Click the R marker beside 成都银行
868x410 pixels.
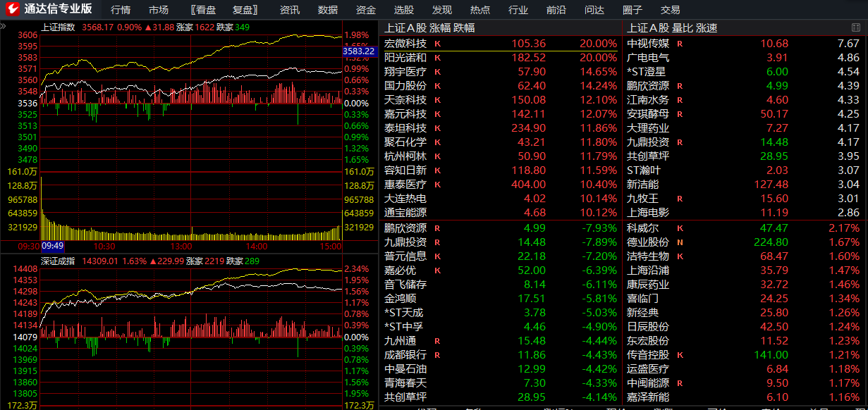438,355
